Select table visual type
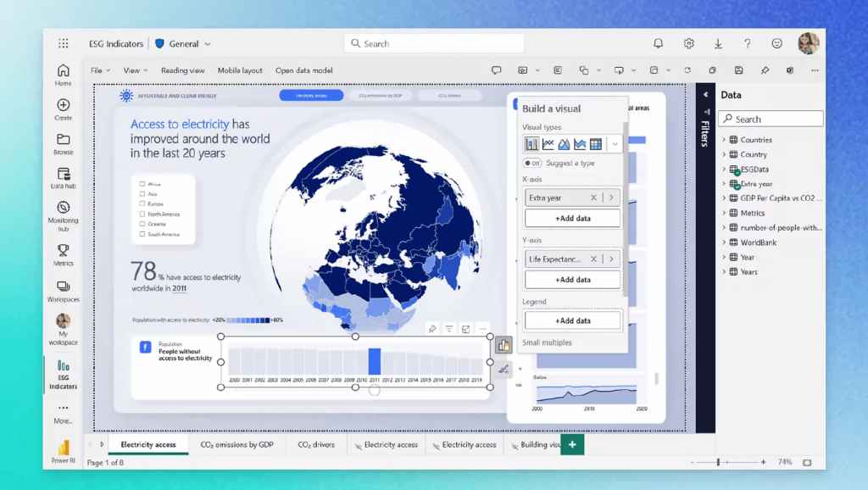This screenshot has height=490, width=868. [596, 144]
